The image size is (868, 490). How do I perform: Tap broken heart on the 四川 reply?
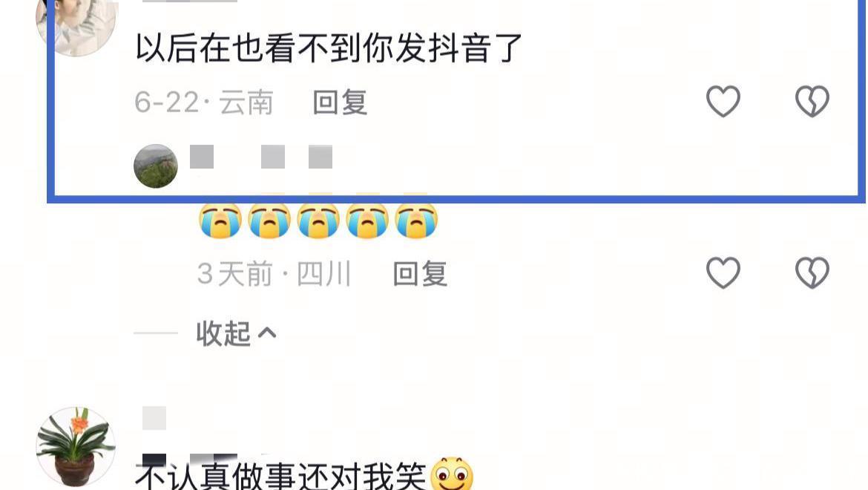pos(812,273)
